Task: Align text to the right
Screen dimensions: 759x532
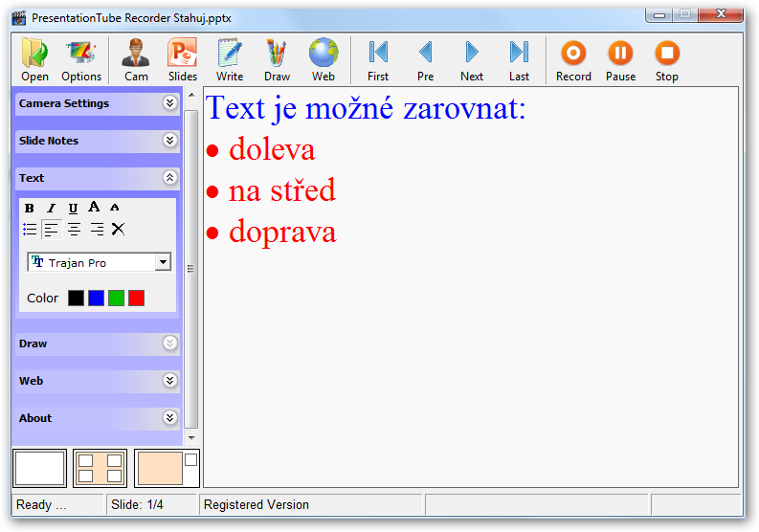Action: pyautogui.click(x=97, y=229)
